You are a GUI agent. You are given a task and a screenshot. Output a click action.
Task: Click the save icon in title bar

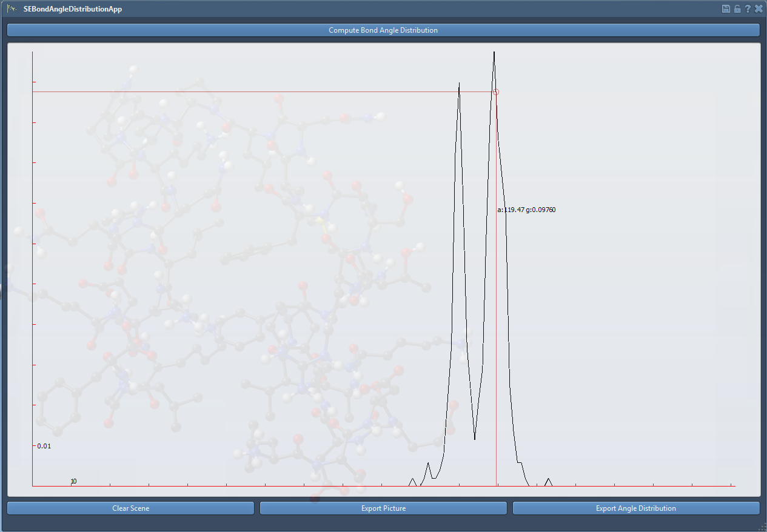726,9
